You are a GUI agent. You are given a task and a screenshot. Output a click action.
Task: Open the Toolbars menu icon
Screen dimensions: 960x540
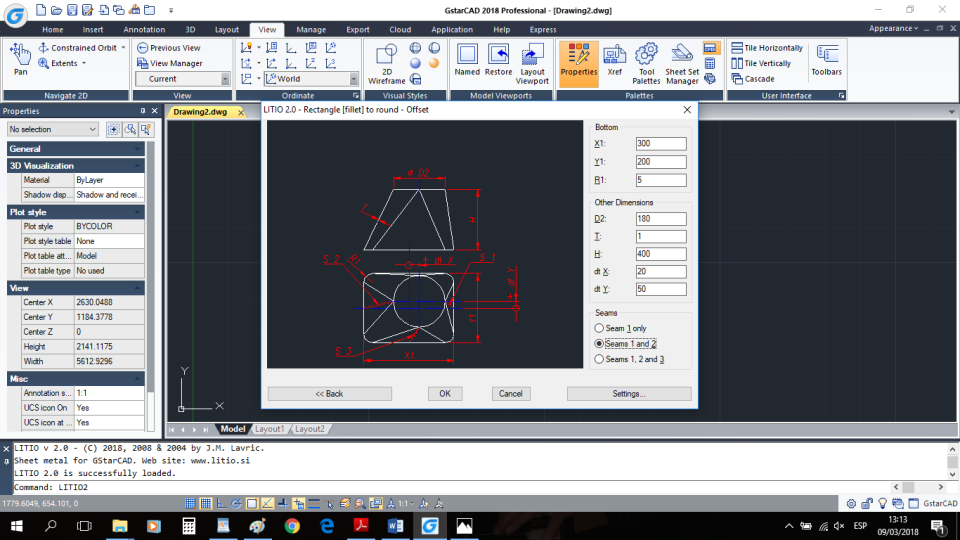[x=827, y=60]
